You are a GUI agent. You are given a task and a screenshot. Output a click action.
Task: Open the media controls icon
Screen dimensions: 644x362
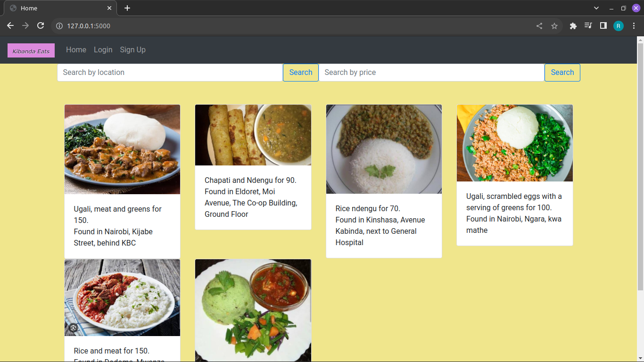click(x=588, y=26)
